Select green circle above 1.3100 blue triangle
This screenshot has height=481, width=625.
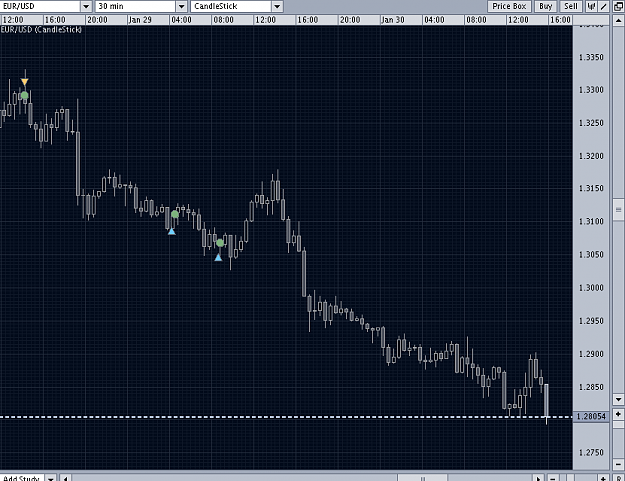[x=175, y=214]
